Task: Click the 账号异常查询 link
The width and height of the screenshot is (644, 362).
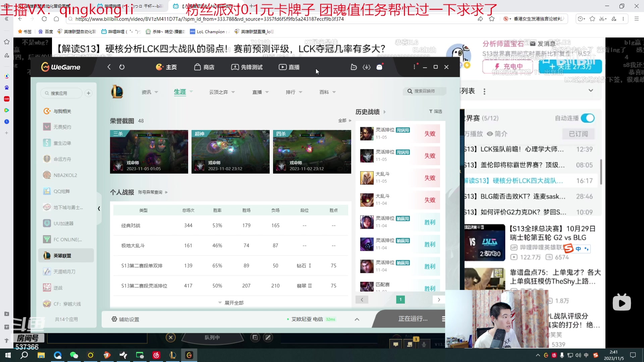Action: [153, 192]
